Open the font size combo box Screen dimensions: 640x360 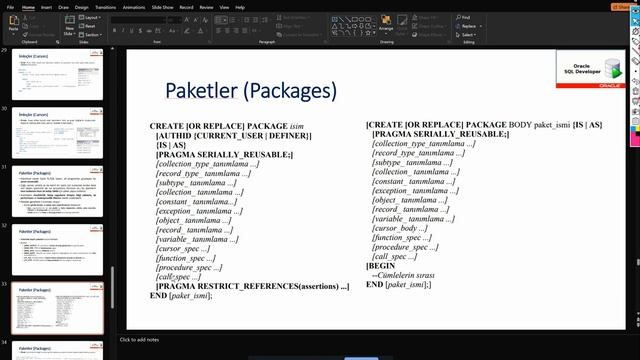click(x=174, y=20)
